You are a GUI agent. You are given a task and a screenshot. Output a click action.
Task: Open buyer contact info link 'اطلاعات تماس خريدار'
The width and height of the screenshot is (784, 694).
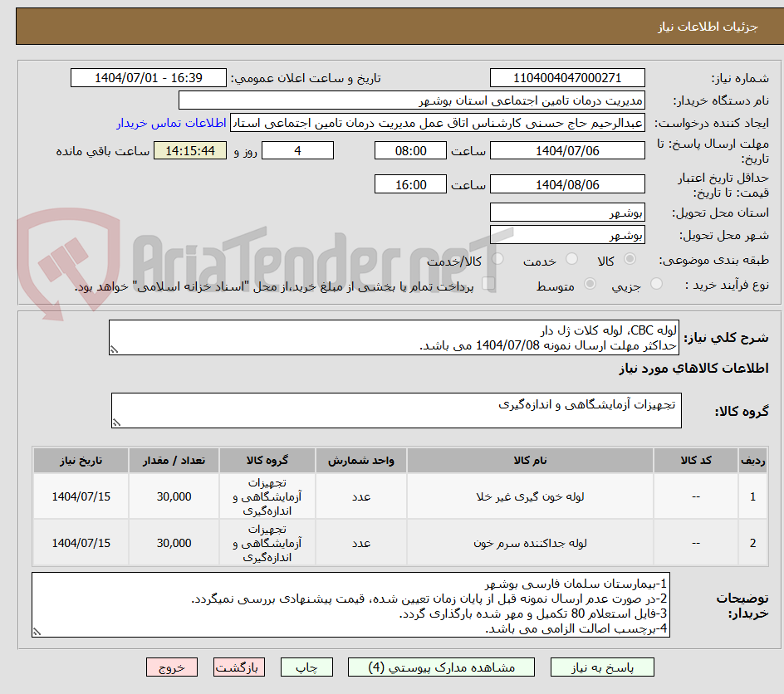click(x=171, y=123)
